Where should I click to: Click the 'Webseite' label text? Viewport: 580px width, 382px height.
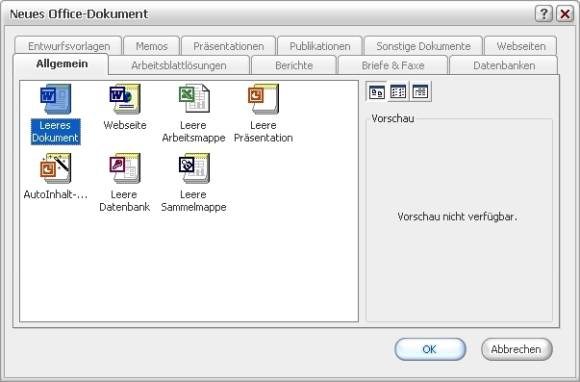[x=125, y=125]
